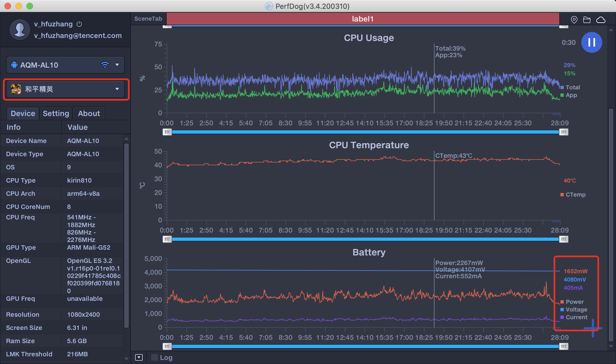
Task: Click the cloud upload icon
Action: point(601,20)
